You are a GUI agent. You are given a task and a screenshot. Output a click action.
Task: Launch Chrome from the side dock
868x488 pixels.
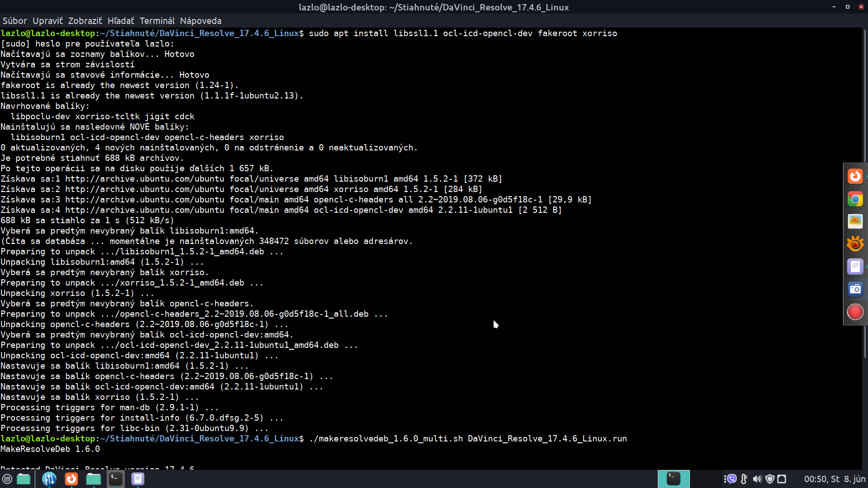click(855, 199)
